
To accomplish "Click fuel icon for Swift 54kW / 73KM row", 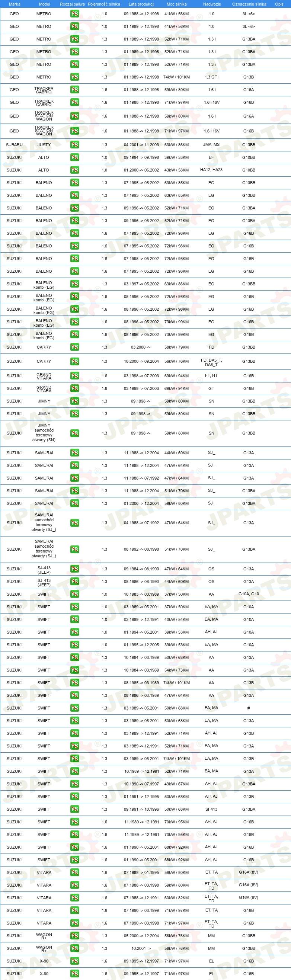I will pyautogui.click(x=74, y=670).
